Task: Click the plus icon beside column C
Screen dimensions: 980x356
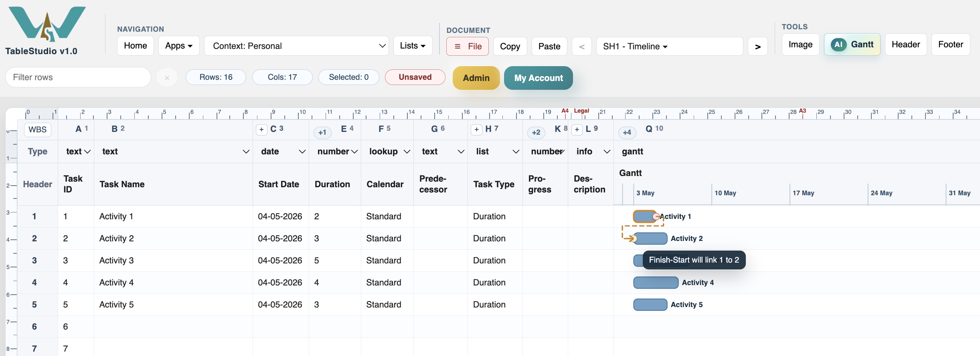Action: click(261, 129)
